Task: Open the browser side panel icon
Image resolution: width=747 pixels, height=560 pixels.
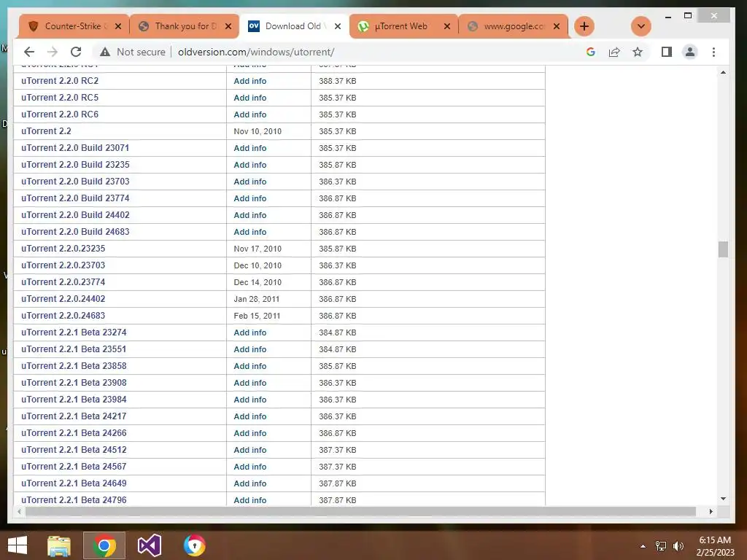Action: tap(667, 52)
